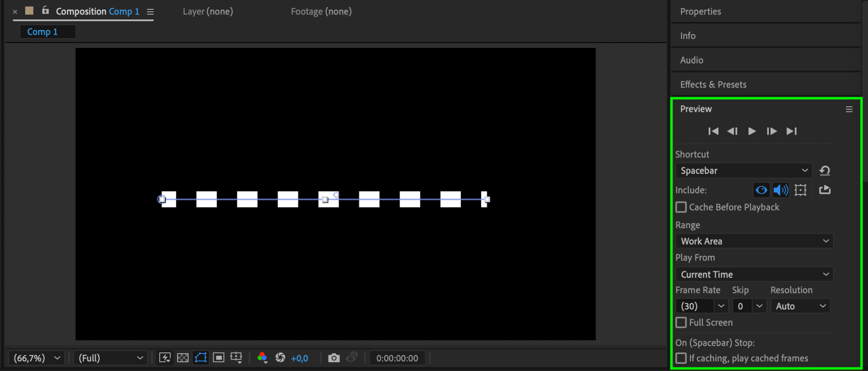Click the Show Snapshot icon
The width and height of the screenshot is (868, 371).
352,358
